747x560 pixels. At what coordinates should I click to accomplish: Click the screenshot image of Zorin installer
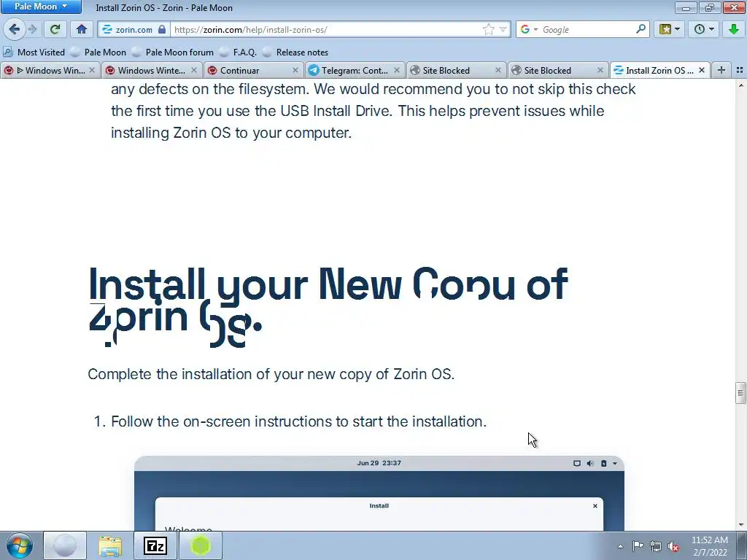pos(379,494)
